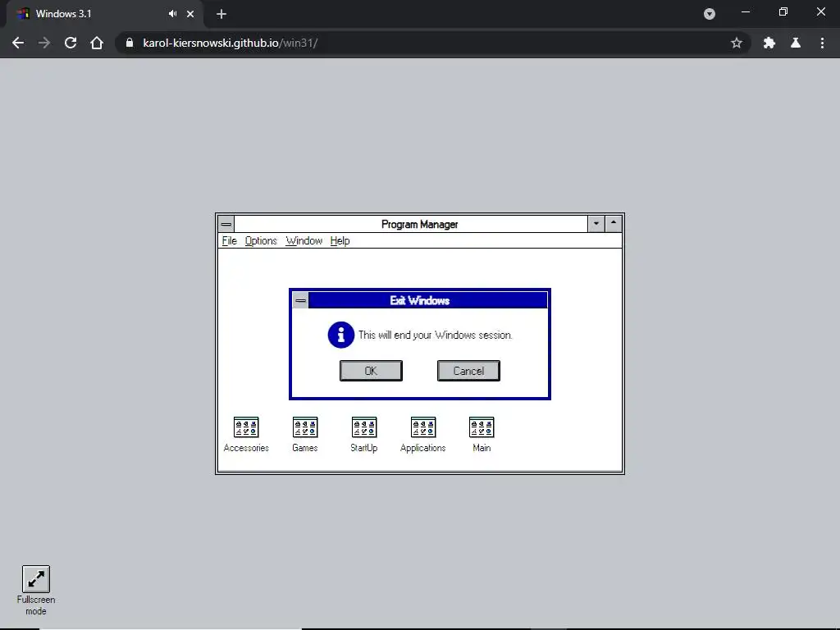Click the address bar URL
The height and width of the screenshot is (630, 840).
pos(231,43)
